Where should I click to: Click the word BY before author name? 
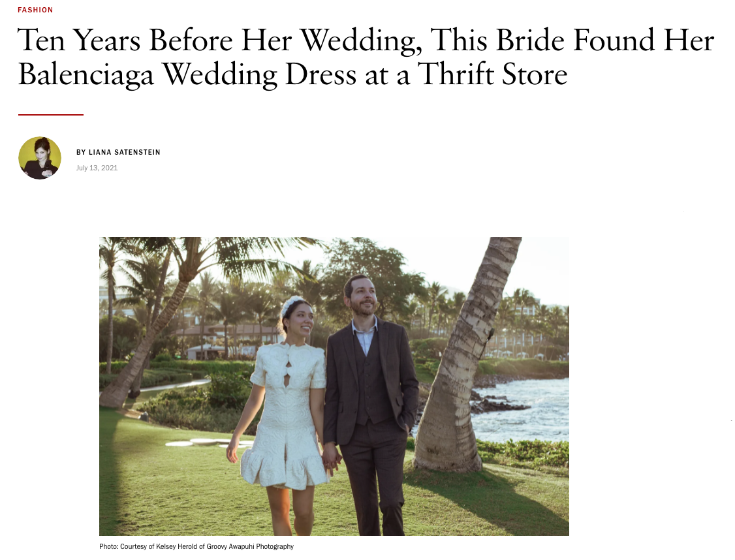coord(81,152)
